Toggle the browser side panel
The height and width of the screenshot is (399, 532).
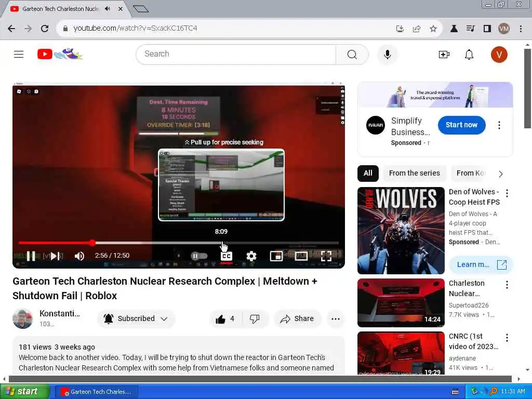click(487, 29)
